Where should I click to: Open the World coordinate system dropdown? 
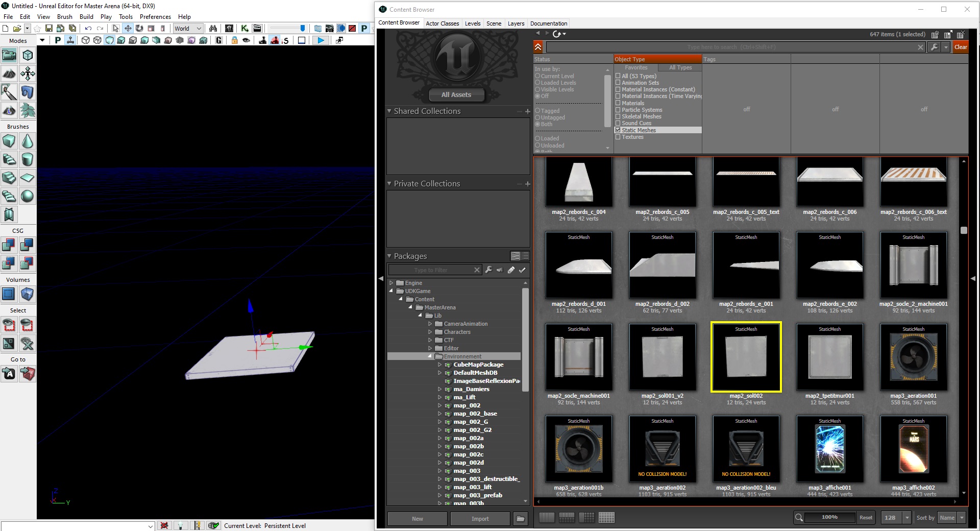188,29
